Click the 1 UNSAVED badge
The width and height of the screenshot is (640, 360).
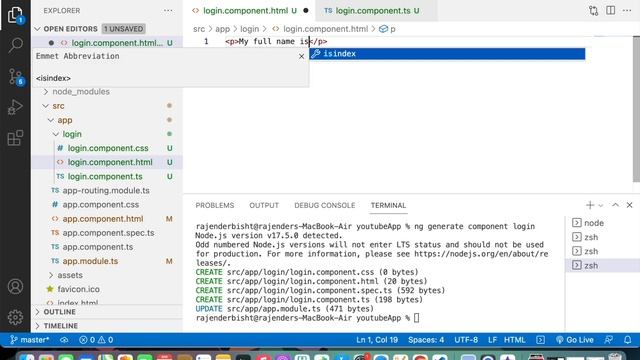point(123,29)
